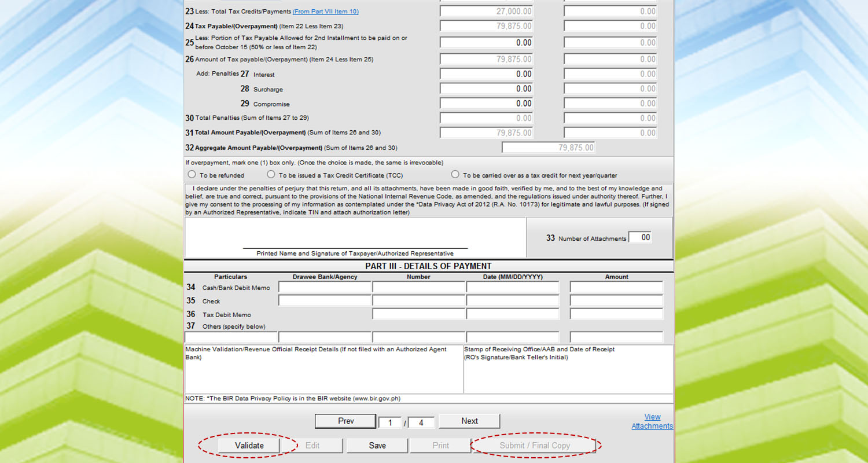Click Item 29 Compromise second-column field
Viewport: 868px width, 463px height.
click(610, 104)
